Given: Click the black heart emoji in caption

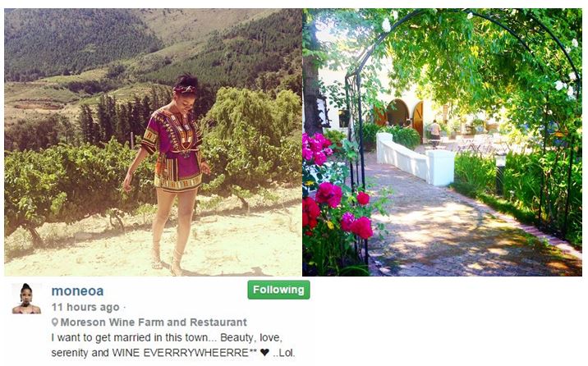Looking at the screenshot, I should [x=264, y=353].
